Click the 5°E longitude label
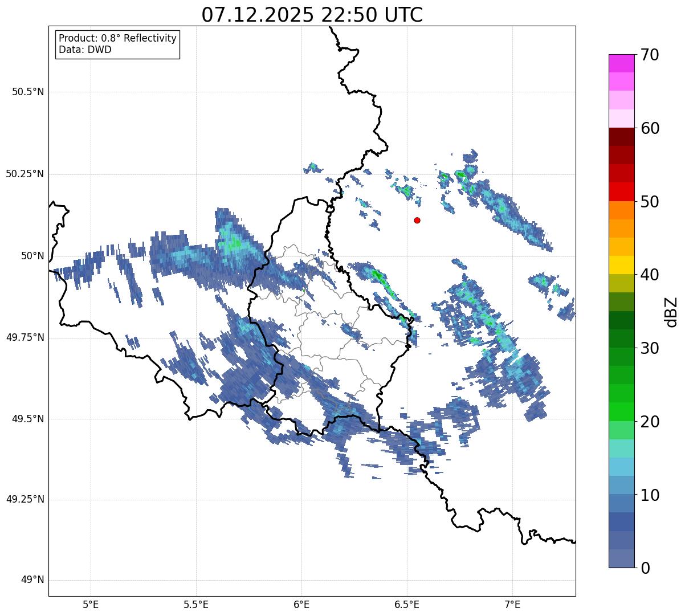The height and width of the screenshot is (616, 685). (91, 604)
